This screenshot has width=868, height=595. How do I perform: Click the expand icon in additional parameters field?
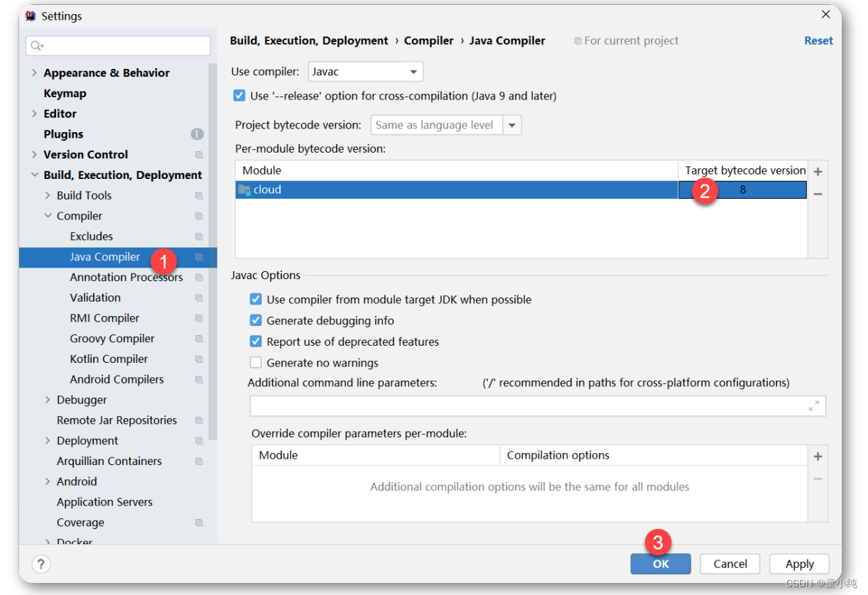(x=814, y=406)
